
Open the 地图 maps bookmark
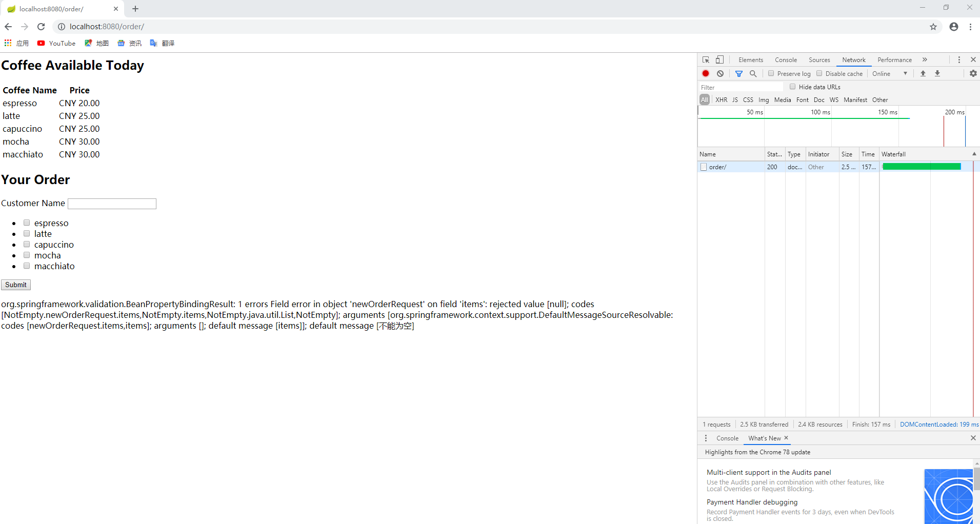(97, 43)
